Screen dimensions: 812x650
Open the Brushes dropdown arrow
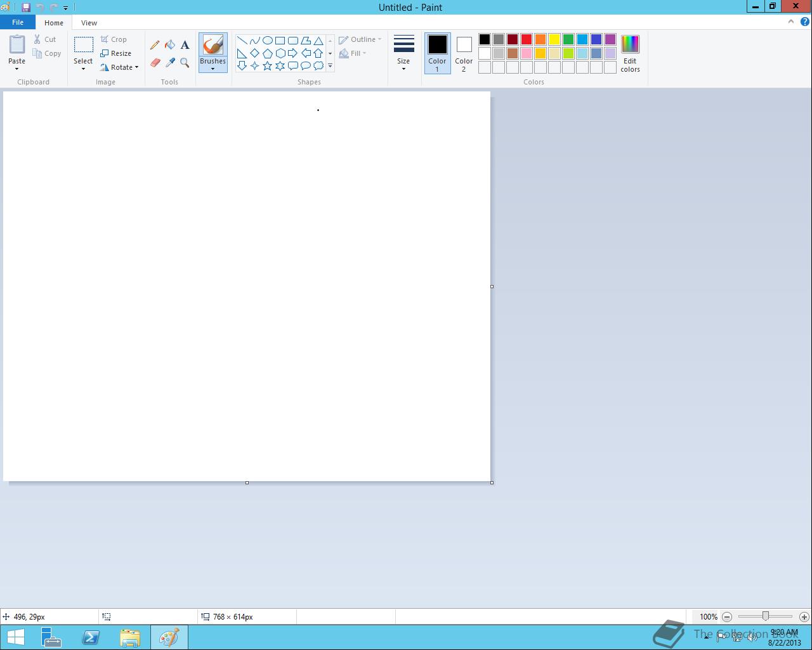[x=213, y=69]
